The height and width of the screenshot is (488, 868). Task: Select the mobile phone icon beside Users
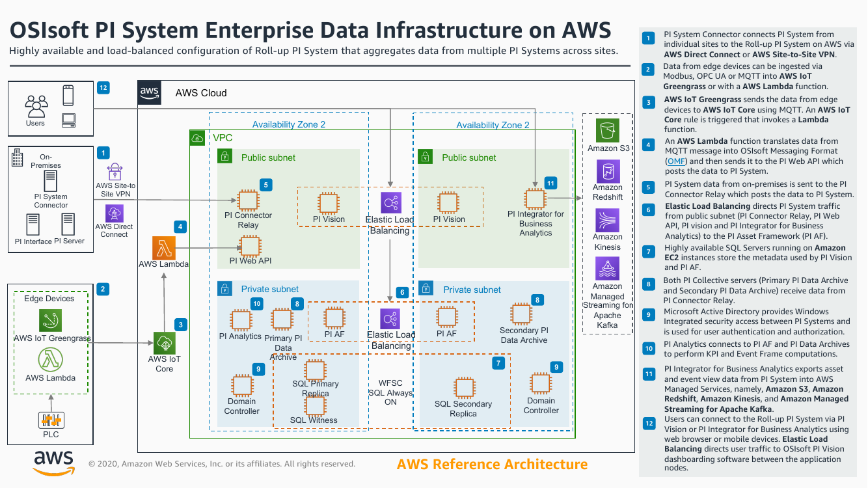68,96
